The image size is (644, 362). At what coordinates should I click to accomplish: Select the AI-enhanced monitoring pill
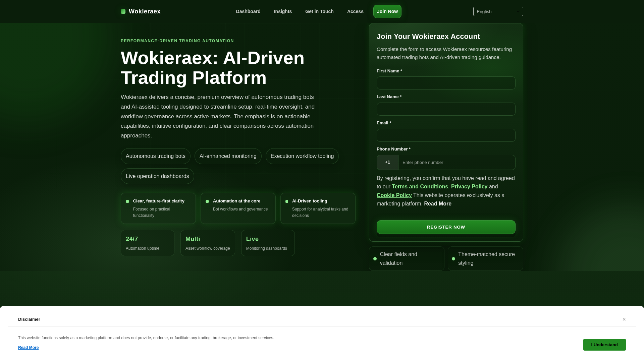(228, 156)
